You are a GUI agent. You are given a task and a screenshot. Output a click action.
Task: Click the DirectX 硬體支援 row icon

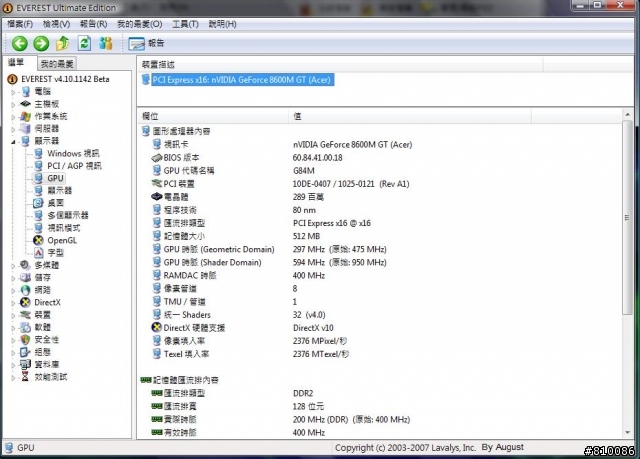click(x=156, y=328)
